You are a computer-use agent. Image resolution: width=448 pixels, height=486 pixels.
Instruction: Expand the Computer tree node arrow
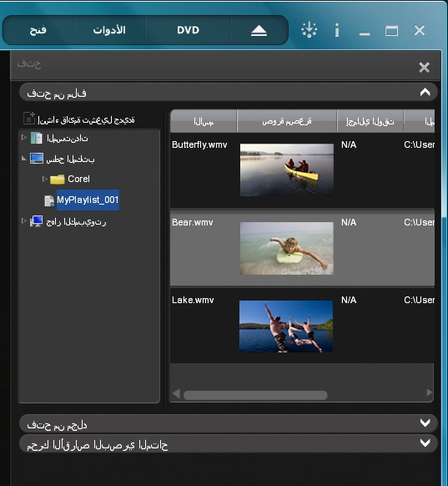pos(24,220)
